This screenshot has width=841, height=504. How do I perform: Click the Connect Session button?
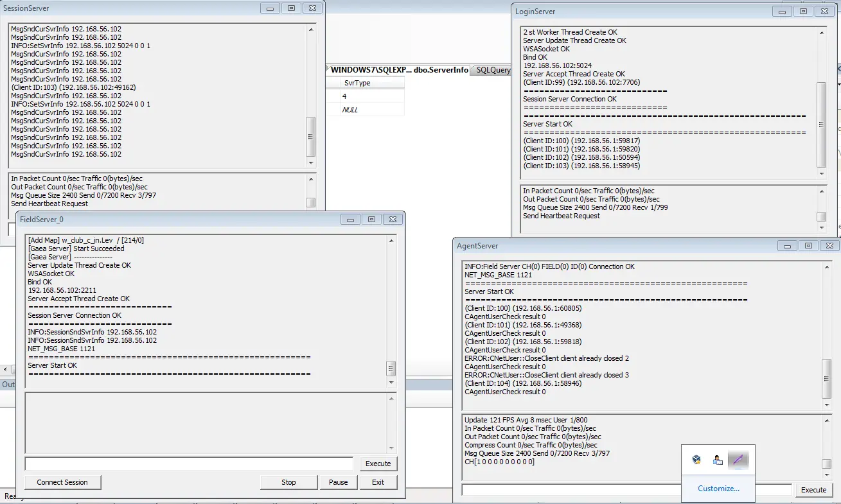tap(62, 482)
